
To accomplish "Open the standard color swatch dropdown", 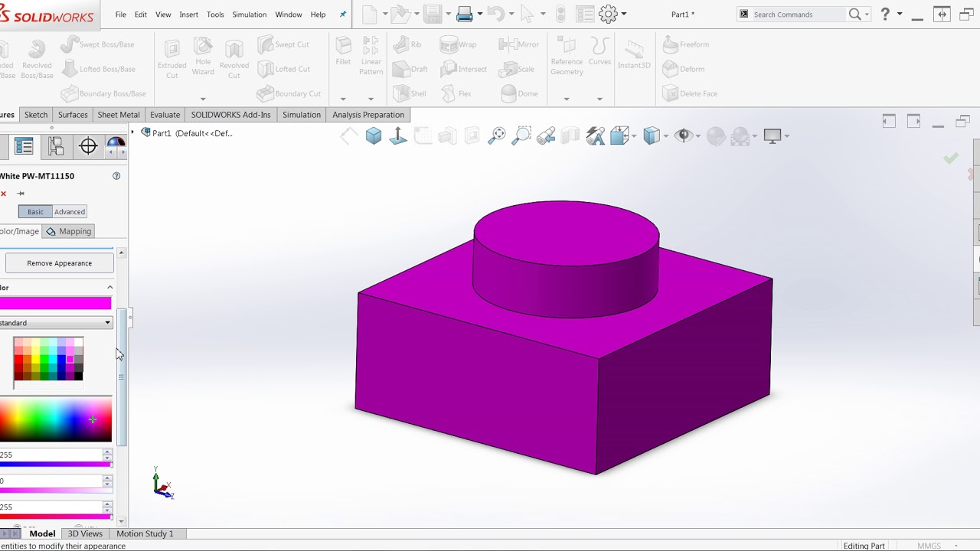I will (56, 323).
